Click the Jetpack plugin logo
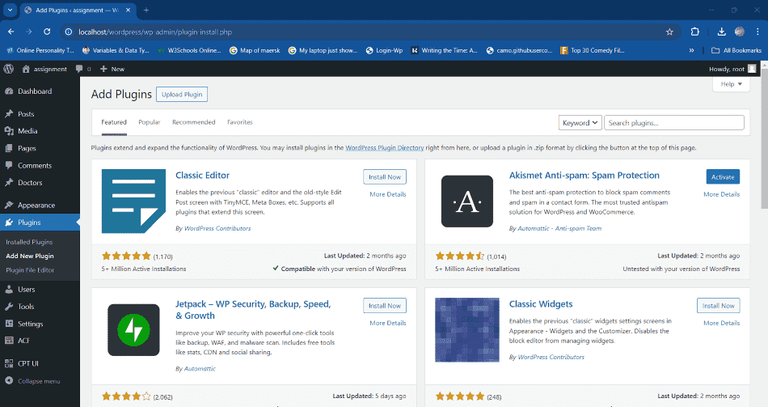Viewport: 768px width, 407px height. coord(134,330)
